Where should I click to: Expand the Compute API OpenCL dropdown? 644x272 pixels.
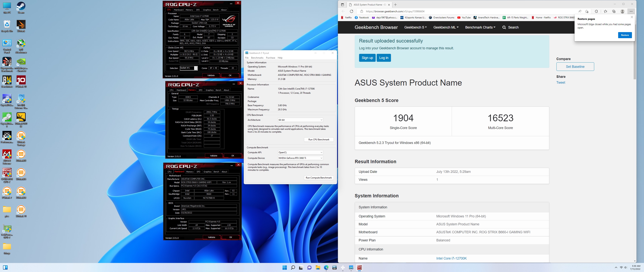[x=301, y=152]
